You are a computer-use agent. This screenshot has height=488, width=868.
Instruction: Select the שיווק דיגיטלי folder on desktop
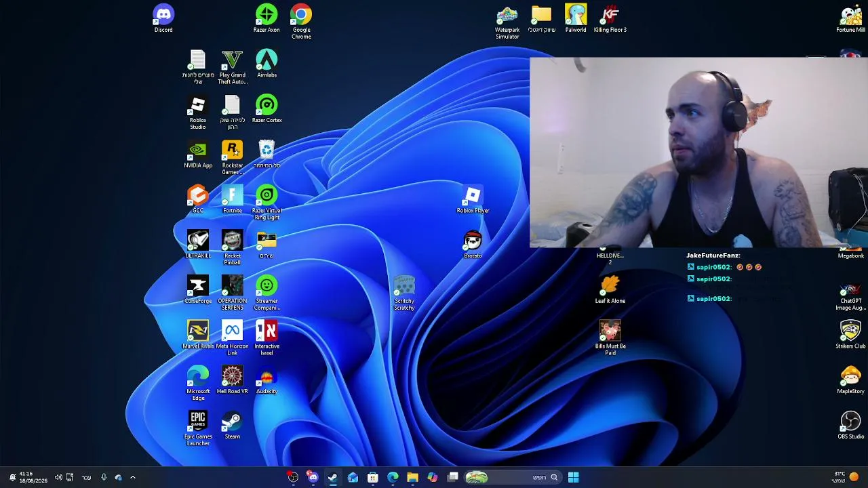tap(542, 19)
